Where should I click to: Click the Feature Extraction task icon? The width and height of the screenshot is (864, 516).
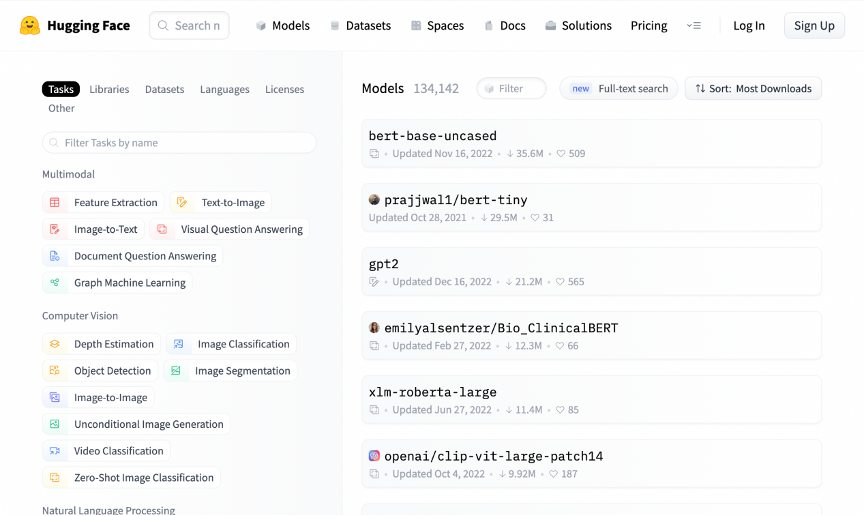[x=55, y=202]
